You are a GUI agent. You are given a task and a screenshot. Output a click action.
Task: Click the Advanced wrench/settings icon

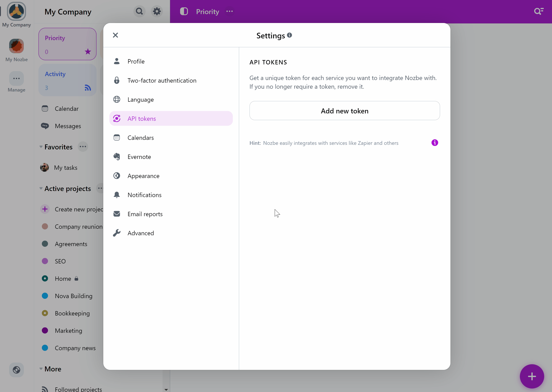(x=116, y=233)
